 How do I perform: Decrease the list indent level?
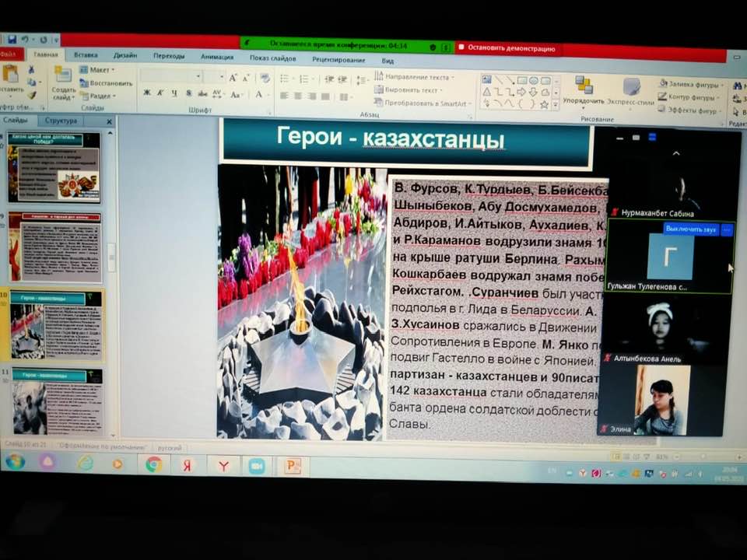(x=328, y=79)
